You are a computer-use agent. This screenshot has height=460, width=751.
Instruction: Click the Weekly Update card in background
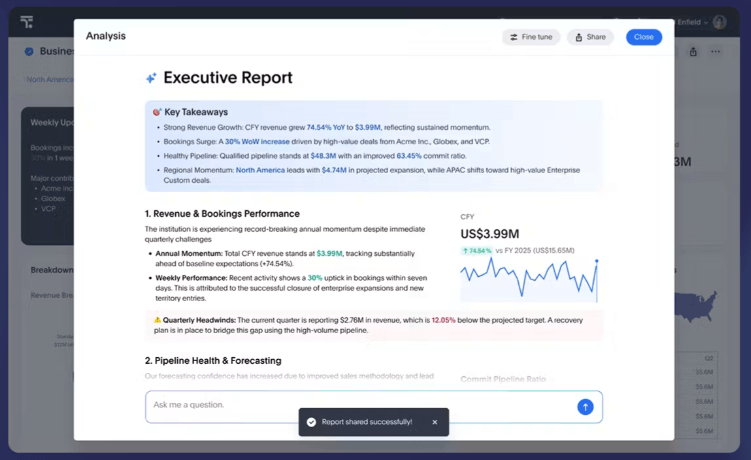47,176
